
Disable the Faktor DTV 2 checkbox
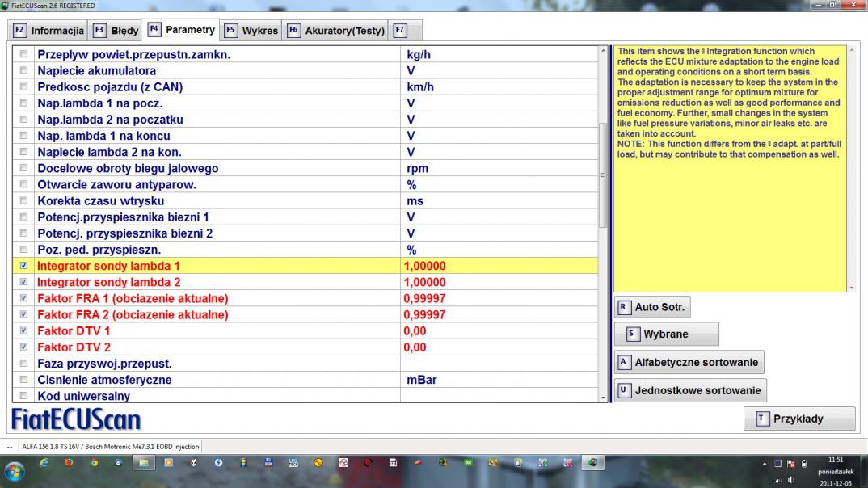[x=23, y=347]
